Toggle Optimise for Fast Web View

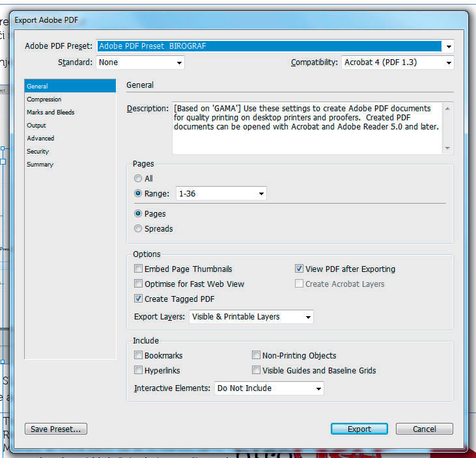139,284
